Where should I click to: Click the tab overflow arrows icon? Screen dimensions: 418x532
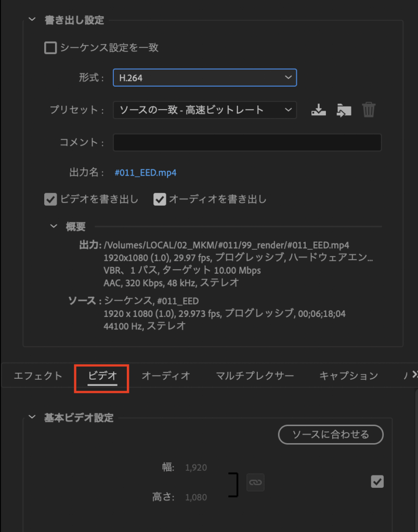pos(414,374)
